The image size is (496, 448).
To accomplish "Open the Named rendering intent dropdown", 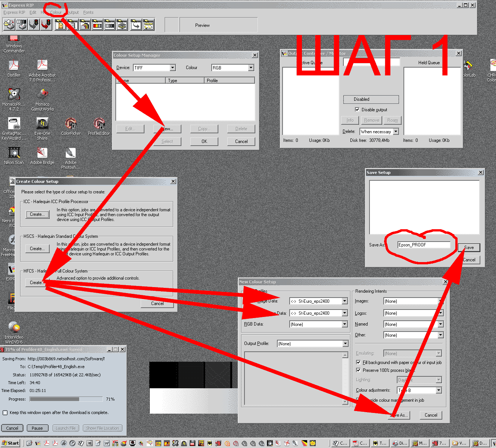I will (x=441, y=324).
